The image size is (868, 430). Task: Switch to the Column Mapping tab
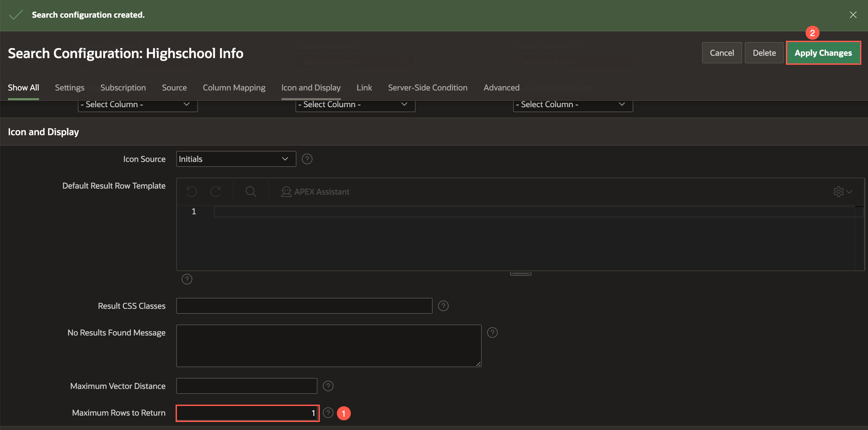pyautogui.click(x=234, y=87)
